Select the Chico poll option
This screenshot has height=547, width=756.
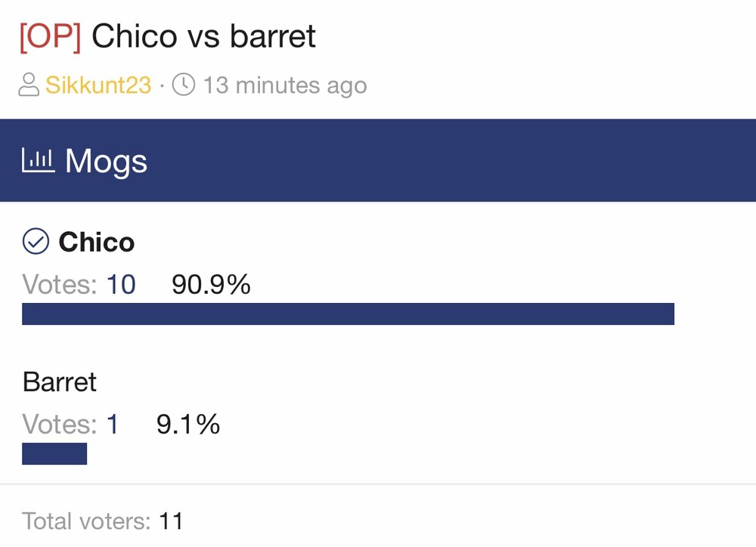coord(97,243)
